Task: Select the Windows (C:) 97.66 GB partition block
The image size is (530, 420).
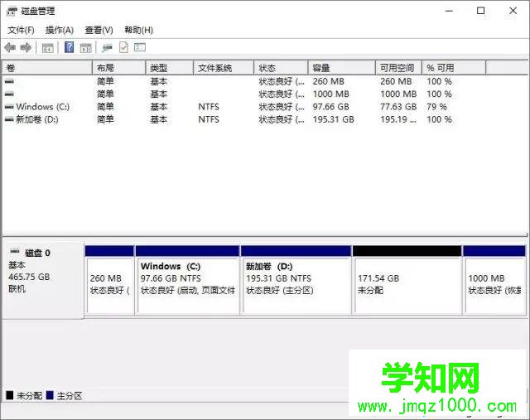Action: point(188,280)
